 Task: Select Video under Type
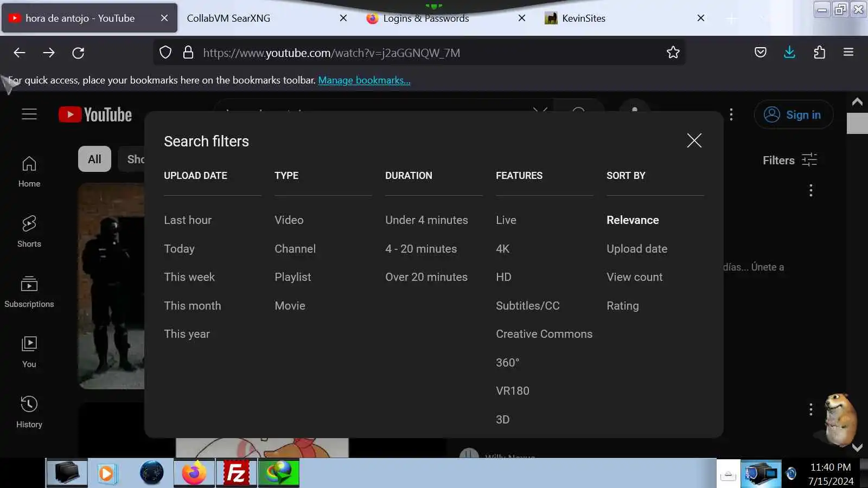tap(289, 220)
